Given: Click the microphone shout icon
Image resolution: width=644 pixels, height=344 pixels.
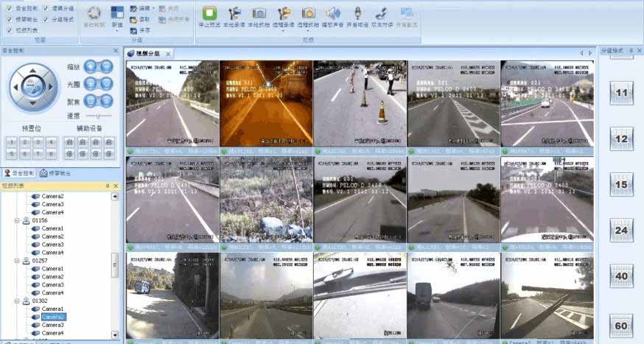Looking at the screenshot, I should click(x=357, y=13).
